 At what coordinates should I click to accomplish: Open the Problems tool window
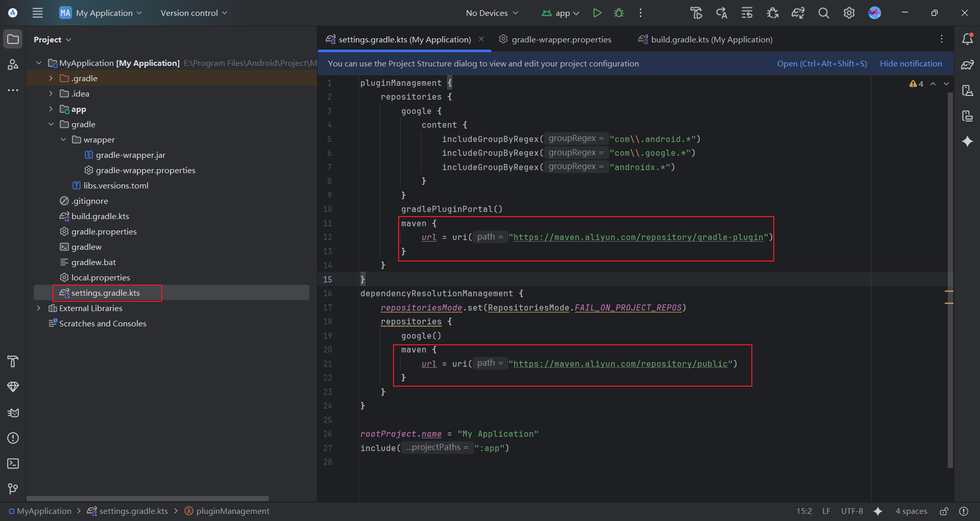point(13,438)
